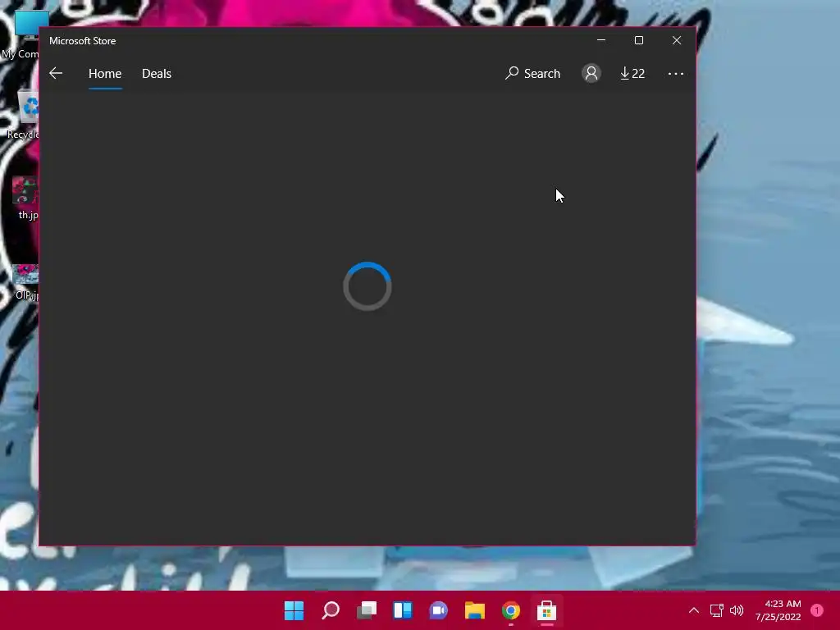Open the Widgets panel on taskbar

(402, 610)
